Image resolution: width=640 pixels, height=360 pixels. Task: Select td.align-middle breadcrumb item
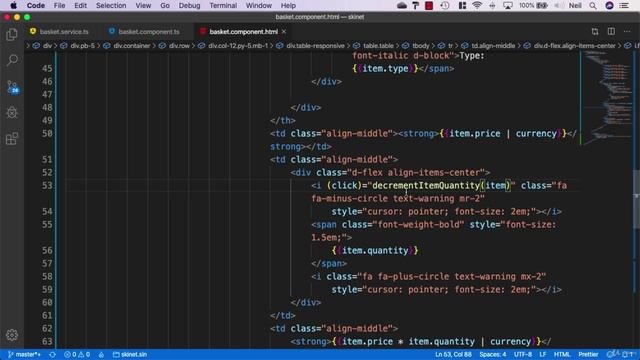tap(493, 46)
